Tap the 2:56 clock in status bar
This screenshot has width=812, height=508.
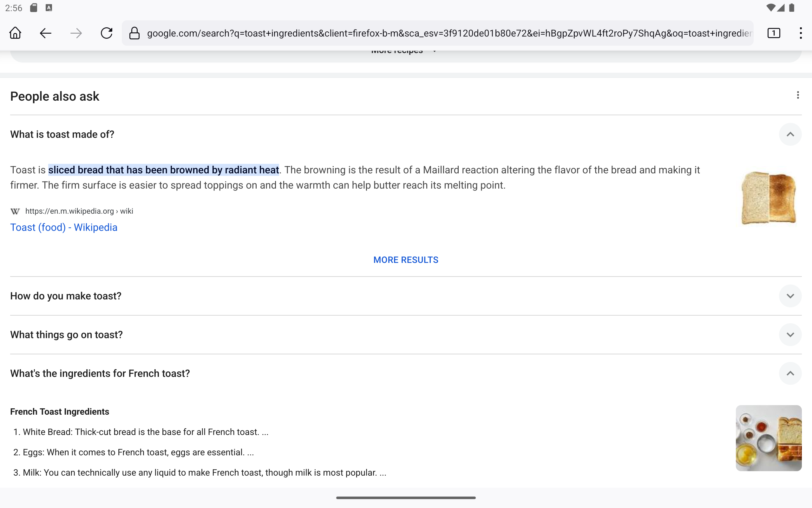pyautogui.click(x=14, y=8)
